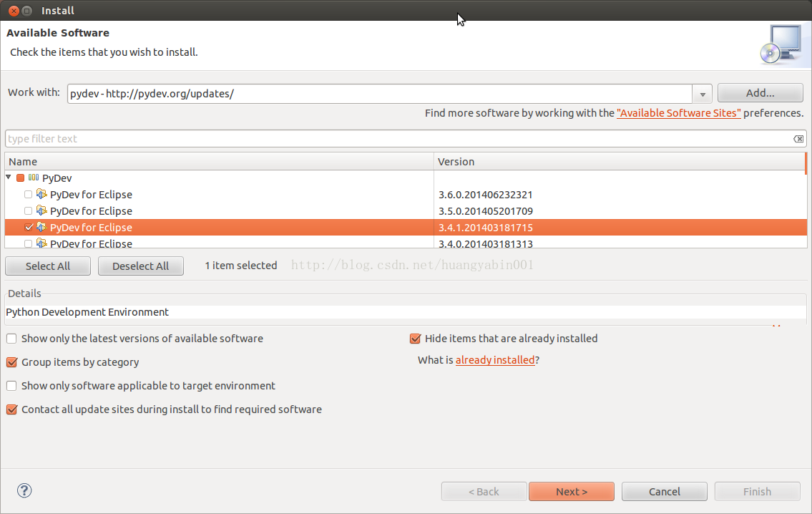The width and height of the screenshot is (812, 514).
Task: Click the Work with URL field
Action: (380, 94)
